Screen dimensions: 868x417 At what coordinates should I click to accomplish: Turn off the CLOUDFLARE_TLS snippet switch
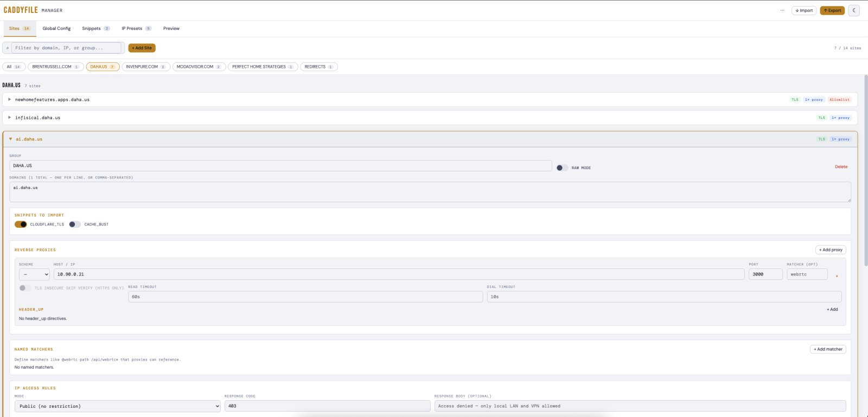pos(21,224)
